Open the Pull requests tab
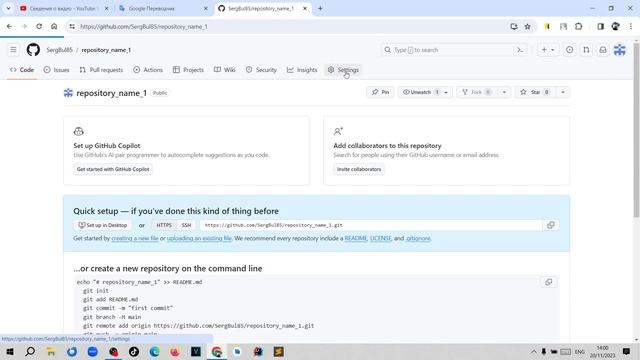This screenshot has width=640, height=360. tap(101, 70)
